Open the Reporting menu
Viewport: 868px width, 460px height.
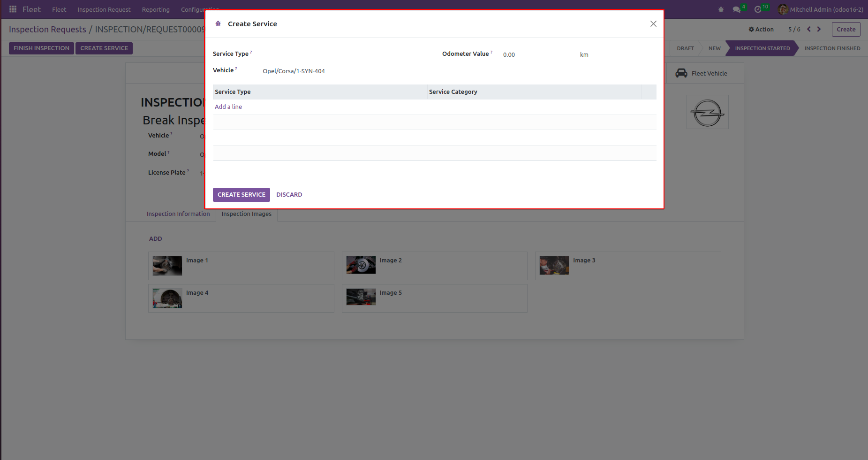(x=156, y=9)
